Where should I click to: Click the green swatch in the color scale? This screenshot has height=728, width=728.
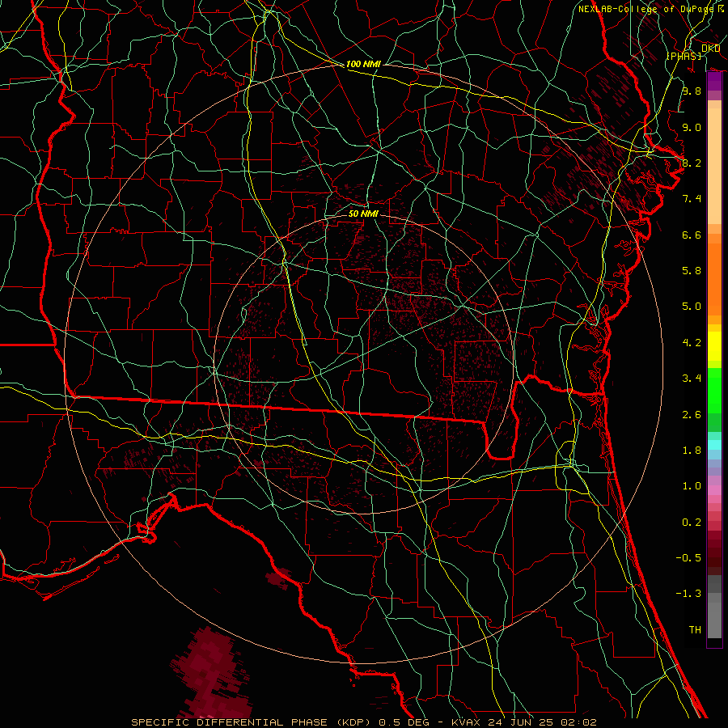coord(714,390)
